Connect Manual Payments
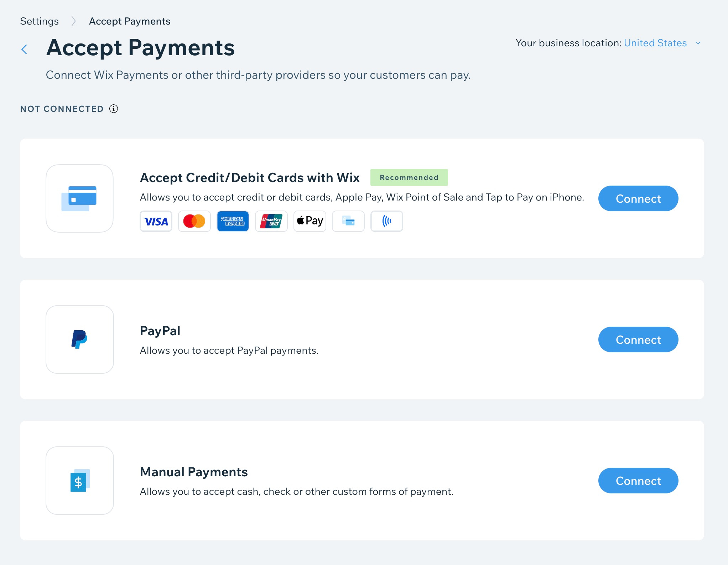The height and width of the screenshot is (565, 728). pyautogui.click(x=638, y=481)
